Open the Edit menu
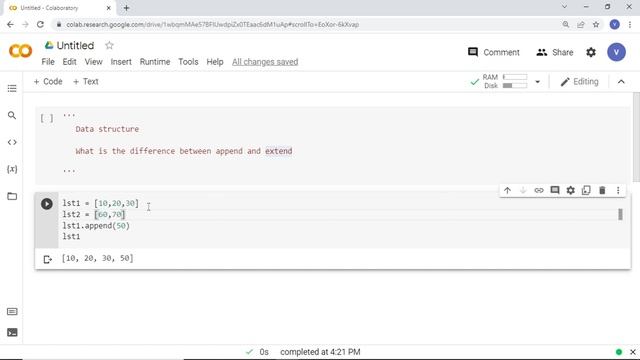Screen dimensions: 640x360 (x=69, y=62)
